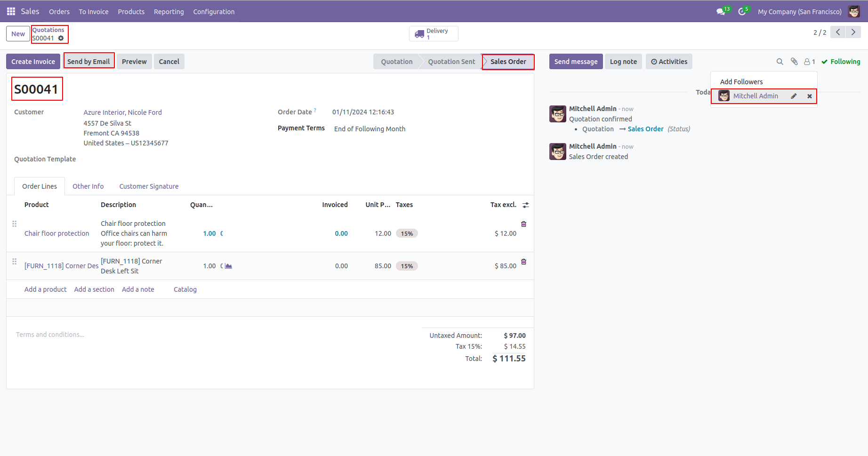This screenshot has width=868, height=456.
Task: Click the search magnifier icon in chatter
Action: point(780,62)
